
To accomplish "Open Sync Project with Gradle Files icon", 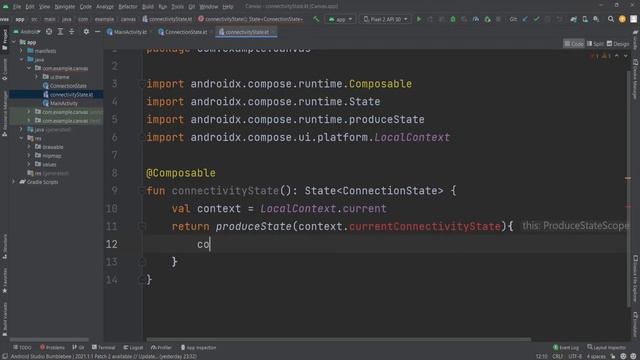I will coord(573,19).
